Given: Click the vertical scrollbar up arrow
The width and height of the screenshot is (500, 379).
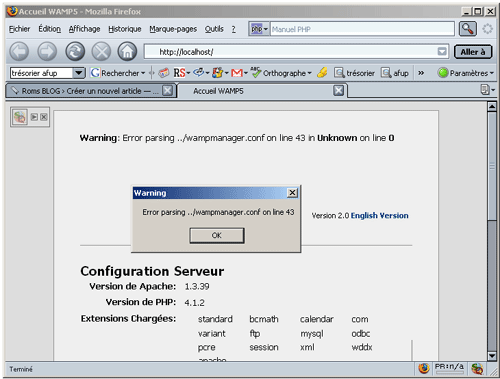Looking at the screenshot, I should pyautogui.click(x=492, y=107).
